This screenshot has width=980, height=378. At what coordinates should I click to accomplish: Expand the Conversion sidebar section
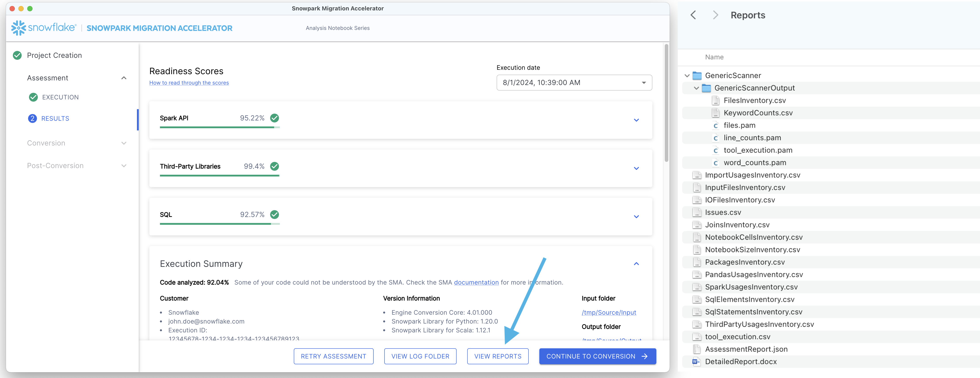pos(124,143)
